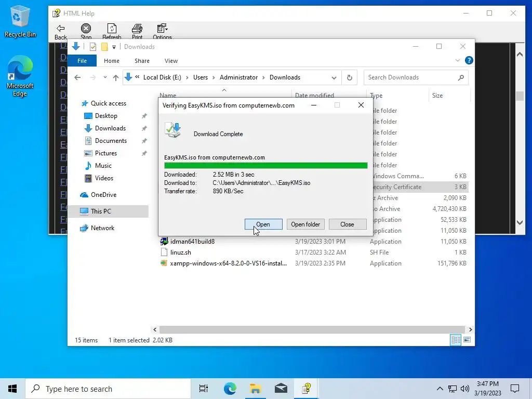Switch to the Share ribbon tab
Viewport: 532px width, 399px height.
(142, 61)
